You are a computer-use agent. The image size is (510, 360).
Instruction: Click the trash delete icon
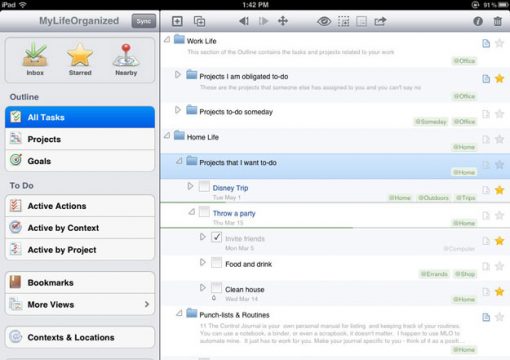click(497, 21)
